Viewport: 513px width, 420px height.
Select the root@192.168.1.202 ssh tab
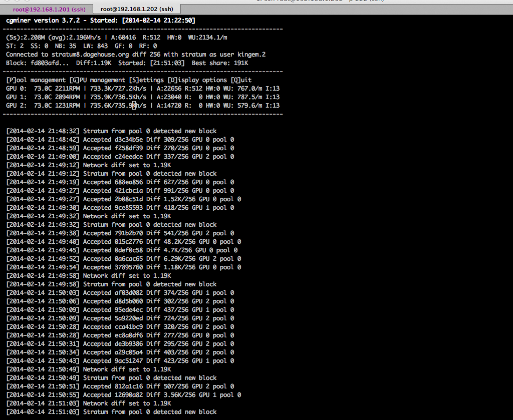(137, 9)
